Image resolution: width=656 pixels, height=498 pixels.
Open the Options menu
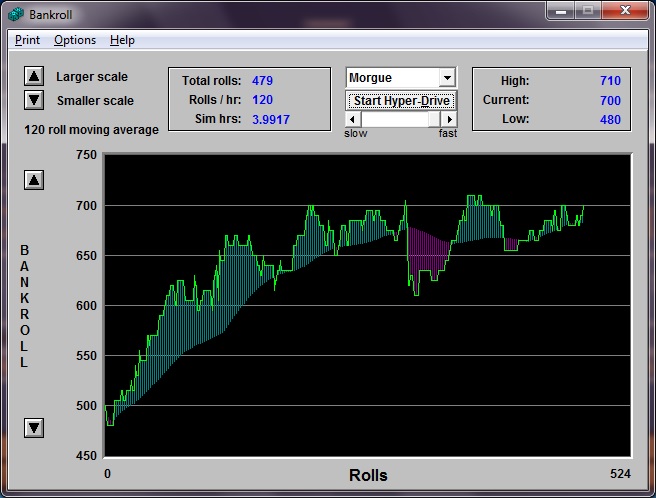coord(75,40)
